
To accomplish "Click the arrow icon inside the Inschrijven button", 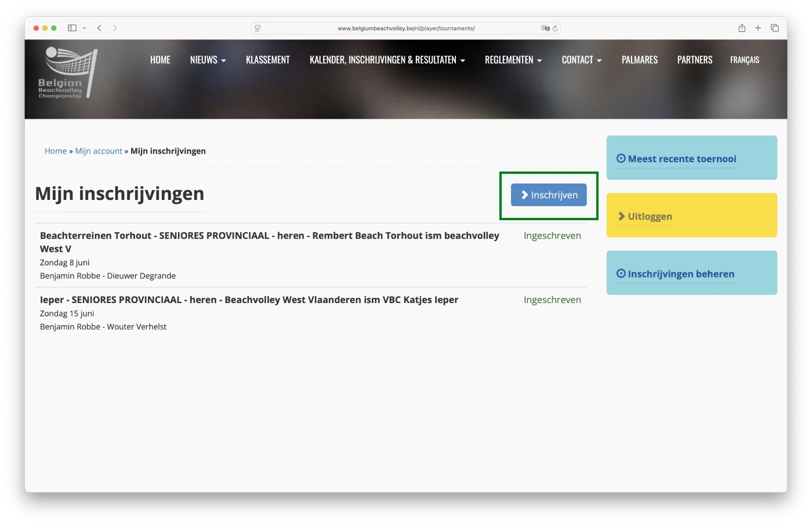I will pyautogui.click(x=524, y=195).
